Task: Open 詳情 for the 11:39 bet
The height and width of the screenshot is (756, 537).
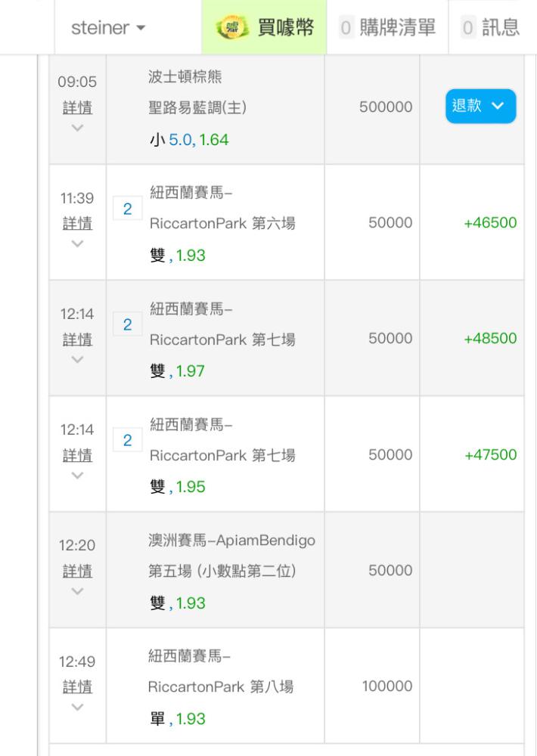Action: (77, 223)
